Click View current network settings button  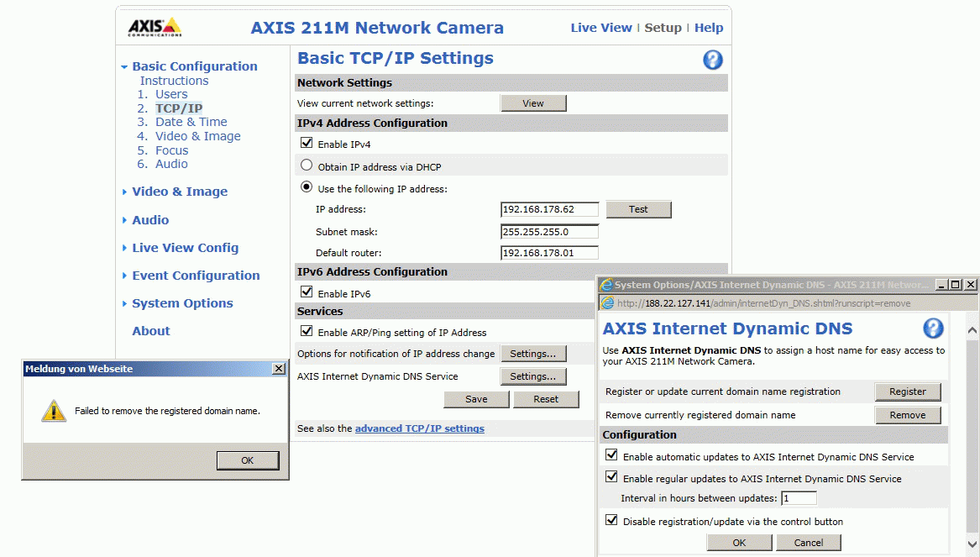click(533, 103)
